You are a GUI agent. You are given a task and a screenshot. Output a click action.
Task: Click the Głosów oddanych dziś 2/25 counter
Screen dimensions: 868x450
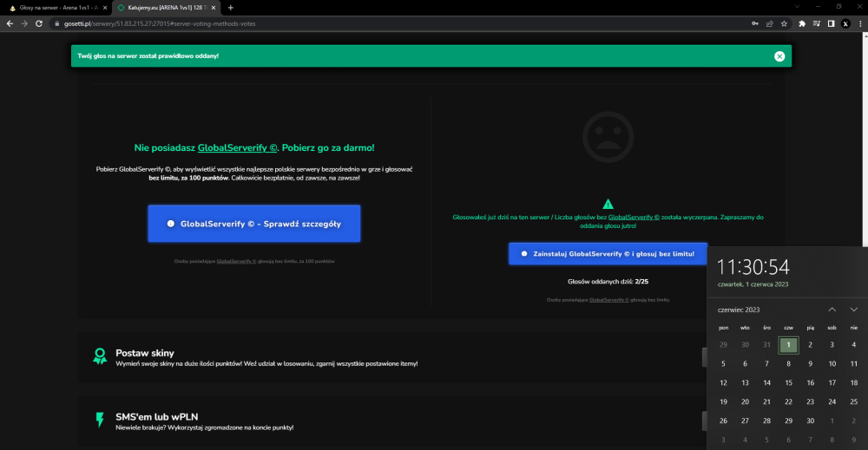[608, 282]
